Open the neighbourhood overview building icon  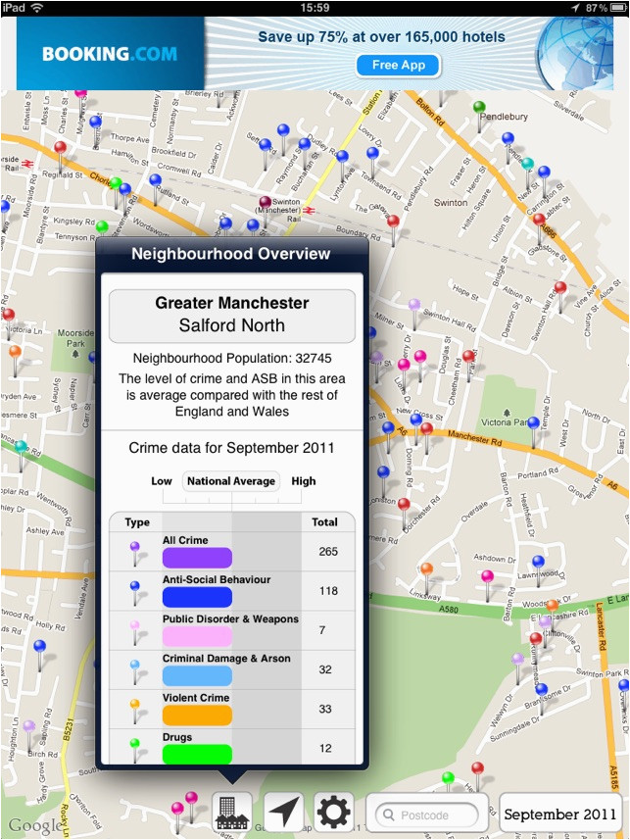232,813
